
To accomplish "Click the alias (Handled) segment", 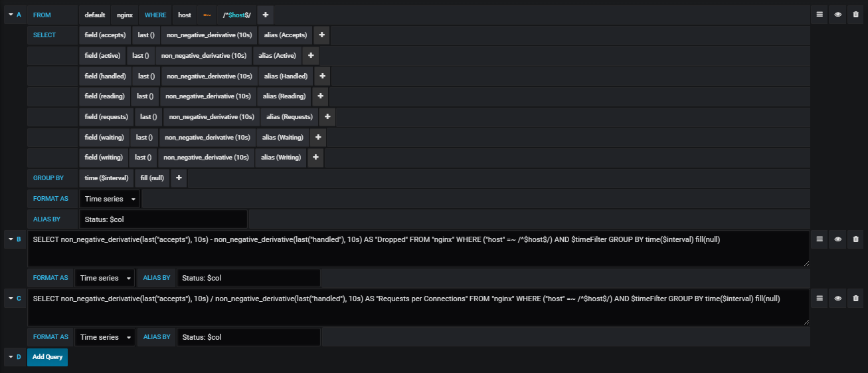I will (x=286, y=76).
